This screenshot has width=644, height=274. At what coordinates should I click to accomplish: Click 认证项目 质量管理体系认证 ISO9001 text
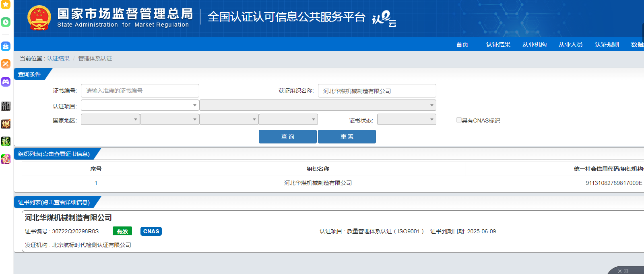pos(372,231)
